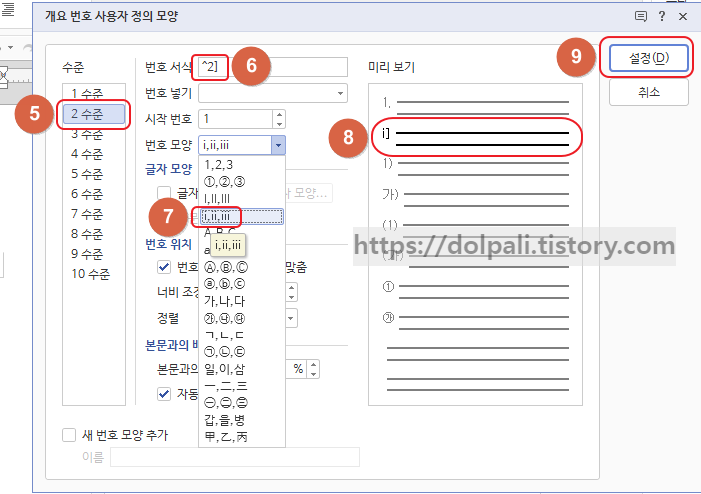Decrease 본문과의 간격 percent value
This screenshot has height=494, width=701.
pos(313,374)
